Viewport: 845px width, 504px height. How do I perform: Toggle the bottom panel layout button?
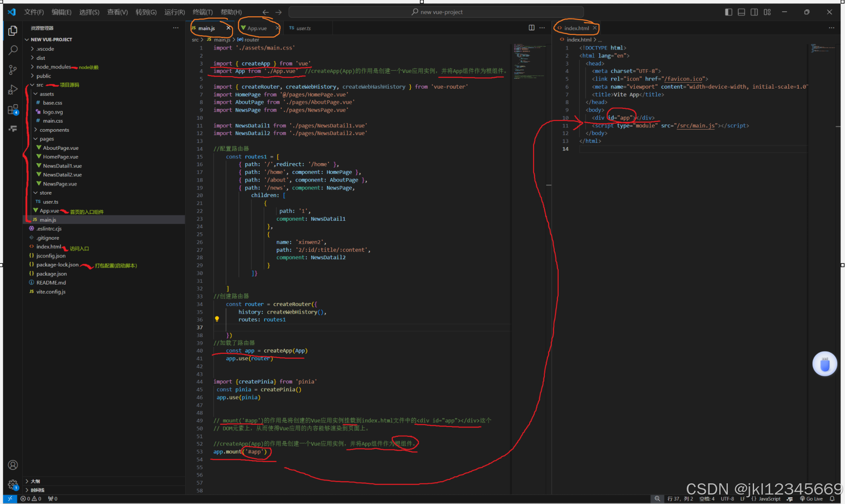tap(741, 12)
